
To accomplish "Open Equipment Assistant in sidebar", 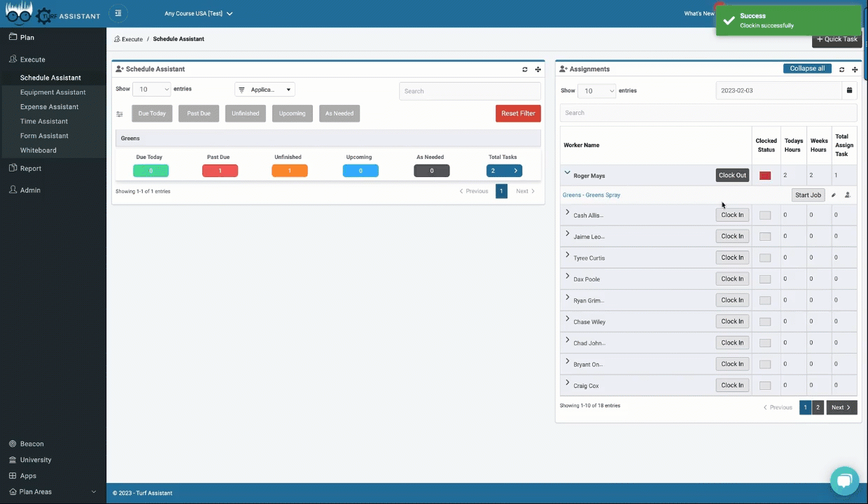I will (x=52, y=92).
